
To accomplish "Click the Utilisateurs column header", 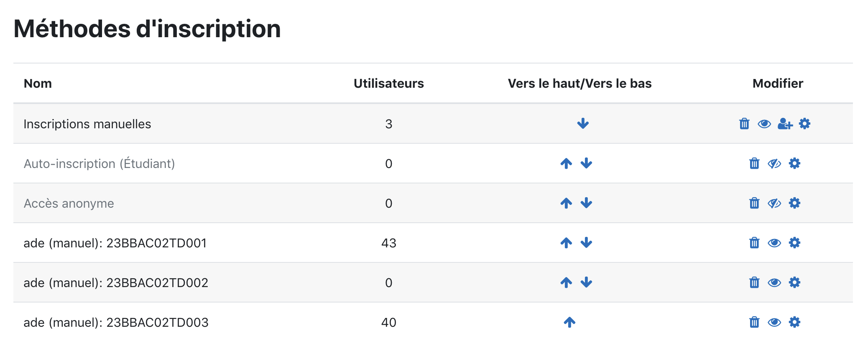I will [389, 84].
